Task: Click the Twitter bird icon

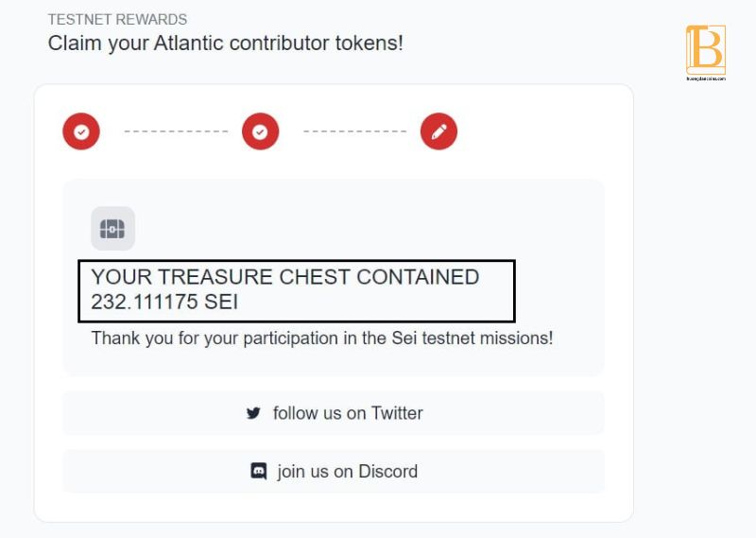Action: tap(253, 413)
